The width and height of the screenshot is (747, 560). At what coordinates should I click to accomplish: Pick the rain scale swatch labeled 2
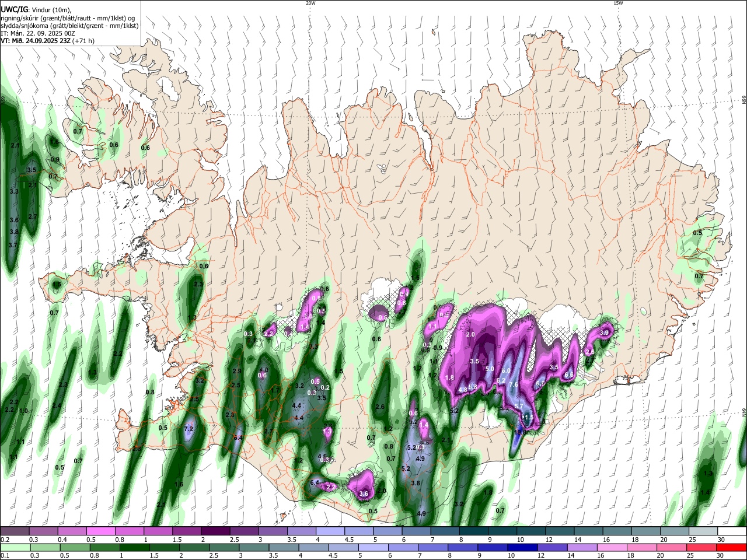click(194, 547)
